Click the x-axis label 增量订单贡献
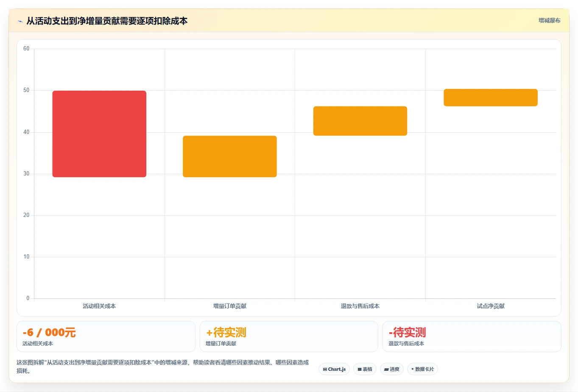 point(230,306)
